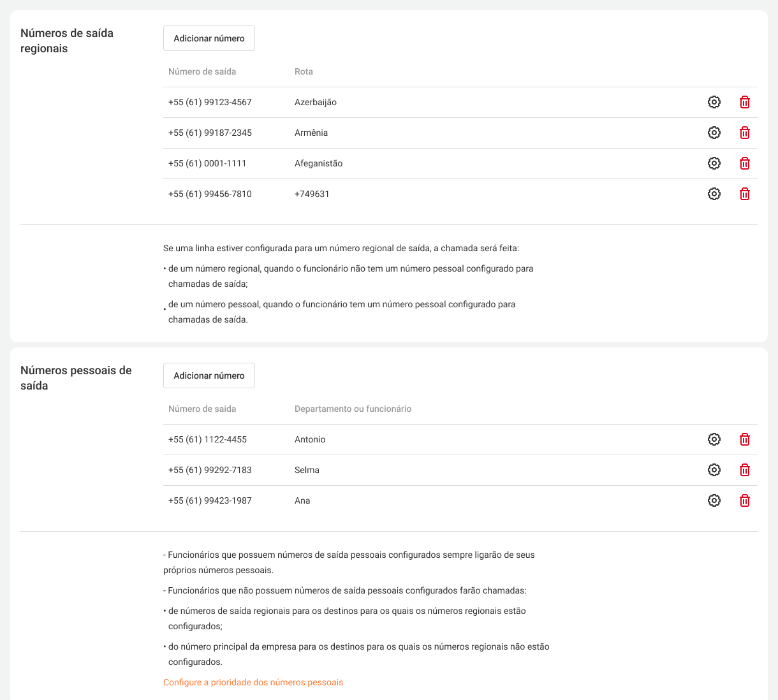Click the 'Departamento ou funcionário' column header
Image resolution: width=778 pixels, height=700 pixels.
pos(353,409)
